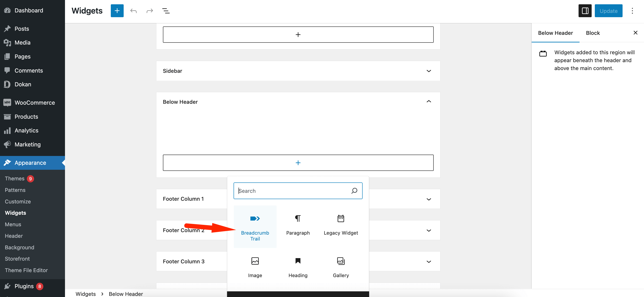Viewport: 644px width, 297px height.
Task: Add block to top widget area
Action: point(298,35)
